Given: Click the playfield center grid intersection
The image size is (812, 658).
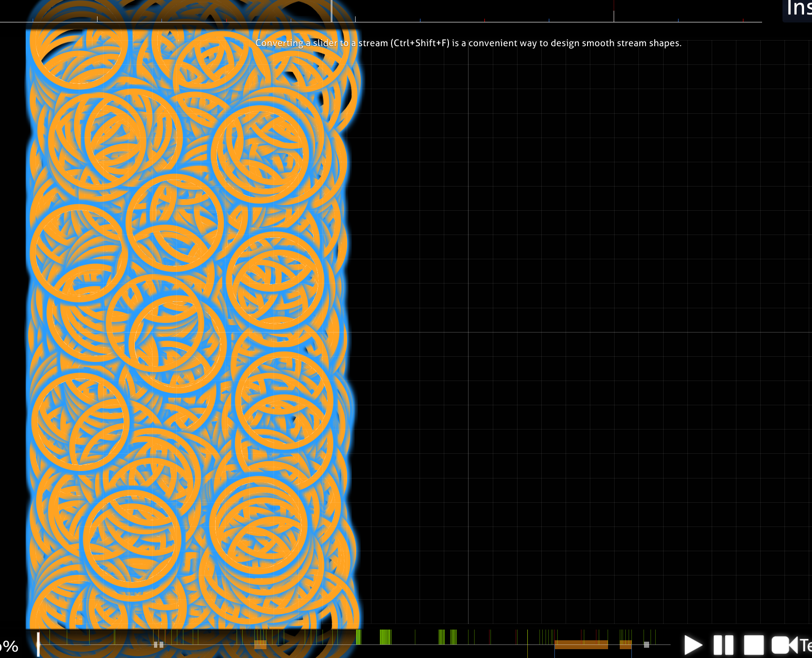Looking at the screenshot, I should click(468, 332).
